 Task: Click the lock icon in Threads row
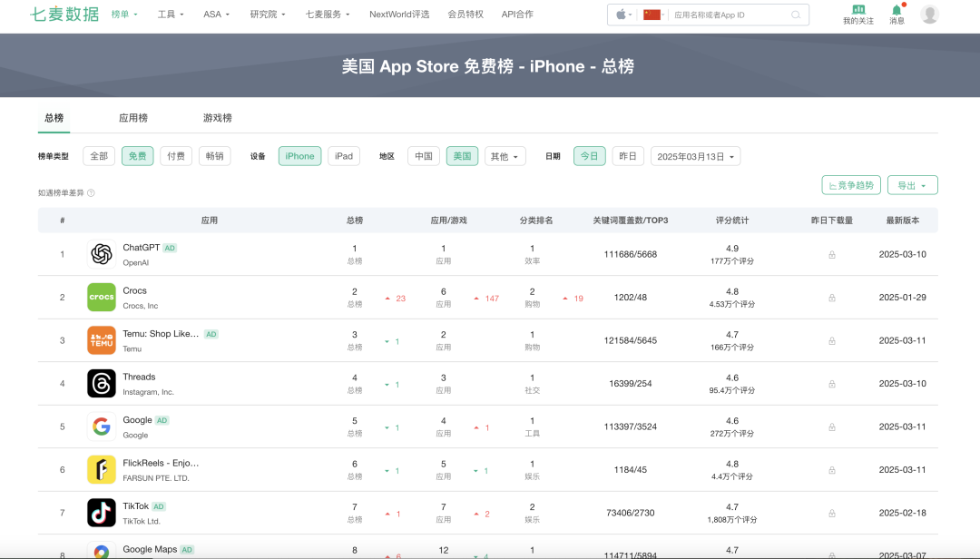832,384
